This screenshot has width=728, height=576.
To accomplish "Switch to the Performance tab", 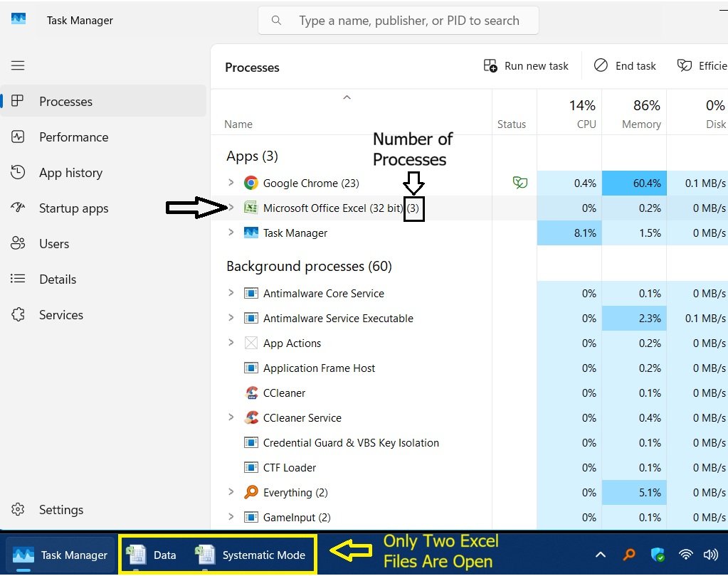I will pyautogui.click(x=103, y=137).
